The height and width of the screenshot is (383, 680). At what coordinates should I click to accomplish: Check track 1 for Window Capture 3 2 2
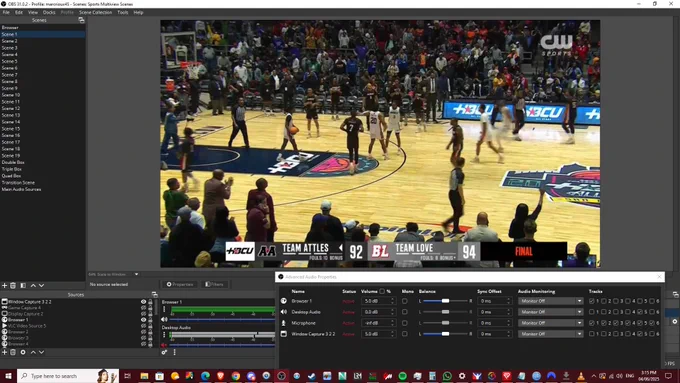tap(592, 334)
